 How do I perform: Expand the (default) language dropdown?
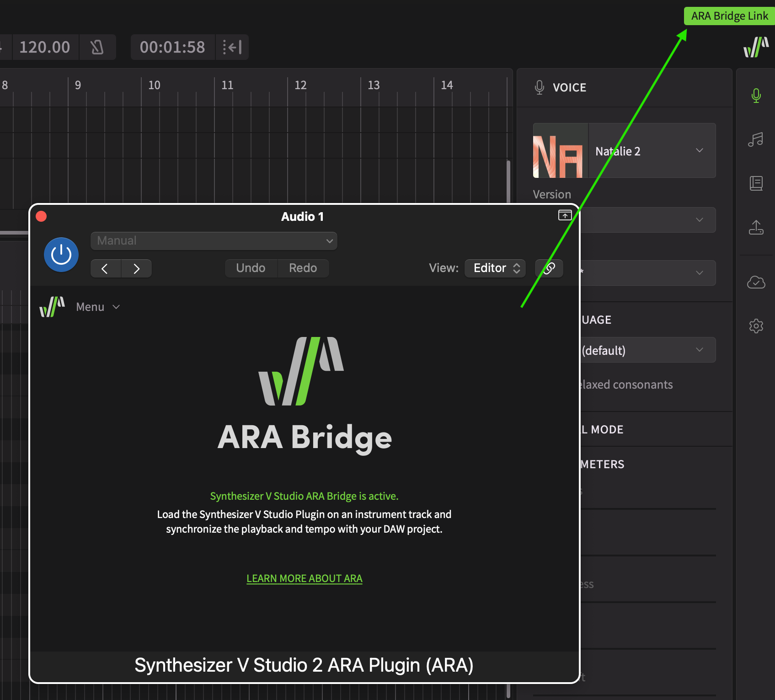[x=648, y=350]
